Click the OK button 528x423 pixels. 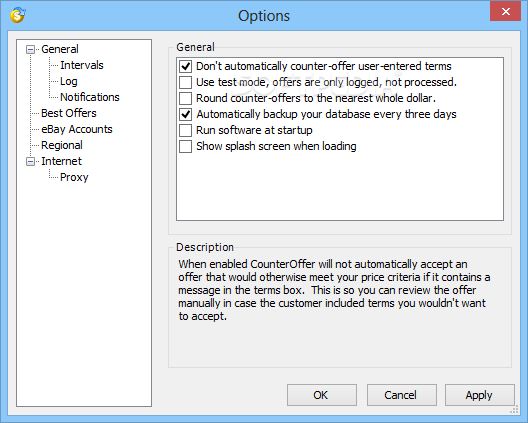tap(322, 395)
